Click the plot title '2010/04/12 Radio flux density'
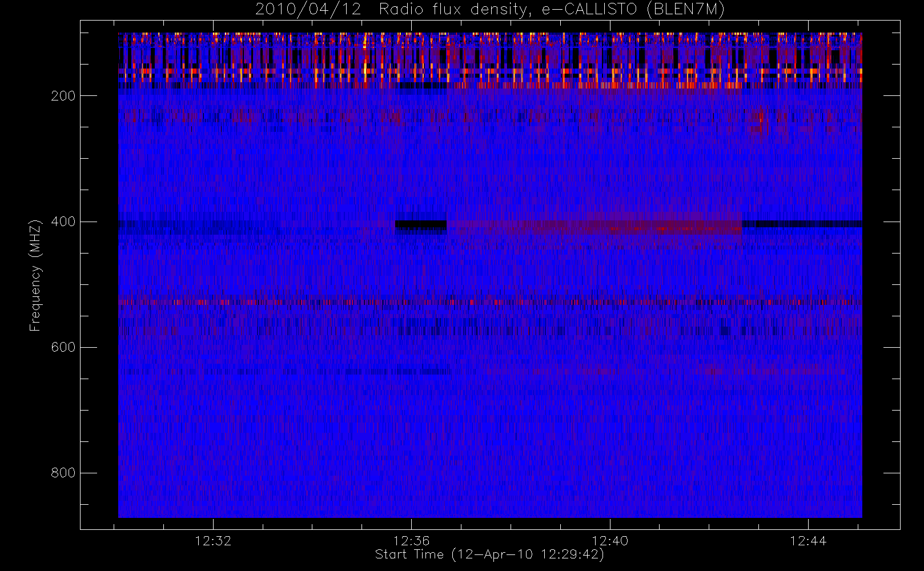 tap(490, 10)
